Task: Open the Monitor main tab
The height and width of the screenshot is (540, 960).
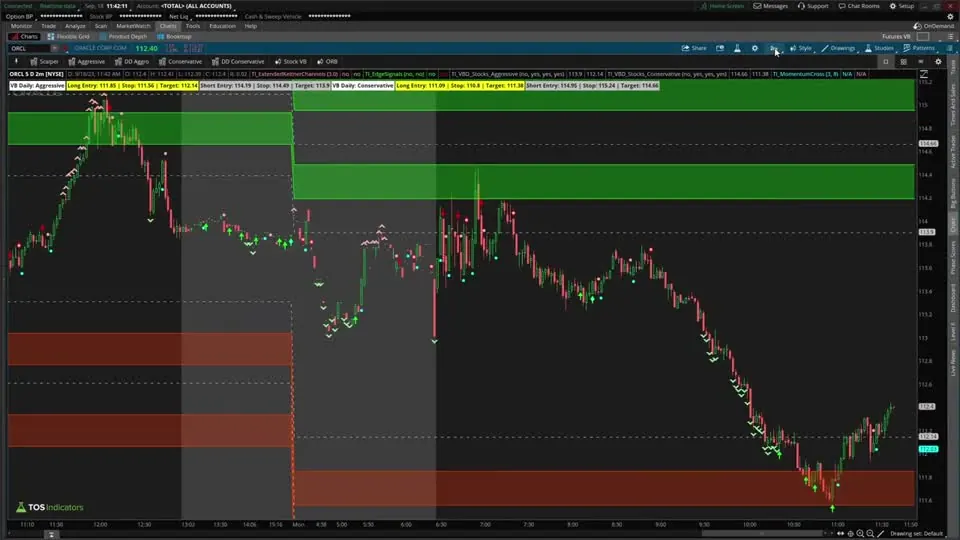Action: point(21,26)
